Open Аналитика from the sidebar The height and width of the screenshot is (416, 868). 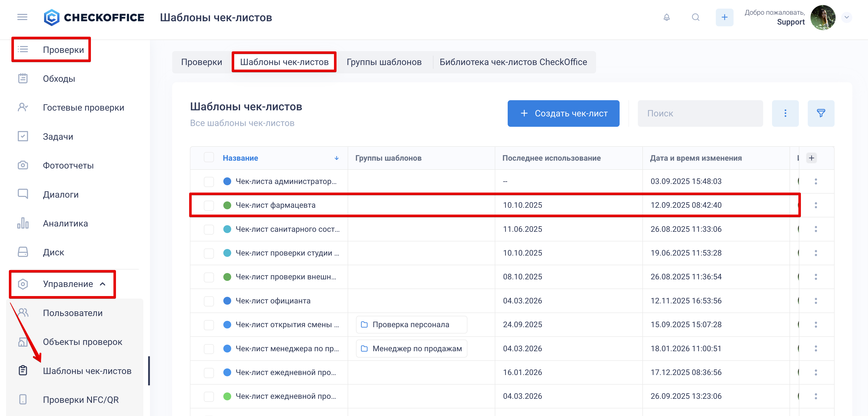click(x=65, y=223)
